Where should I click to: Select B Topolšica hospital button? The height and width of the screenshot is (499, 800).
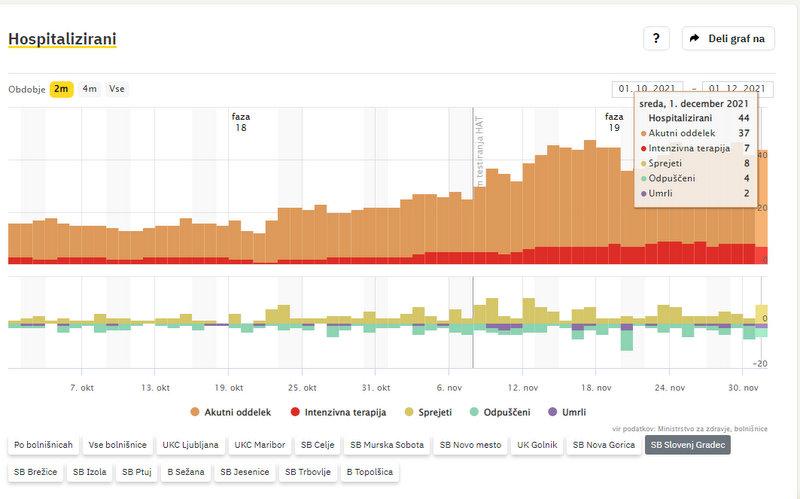[x=370, y=471]
